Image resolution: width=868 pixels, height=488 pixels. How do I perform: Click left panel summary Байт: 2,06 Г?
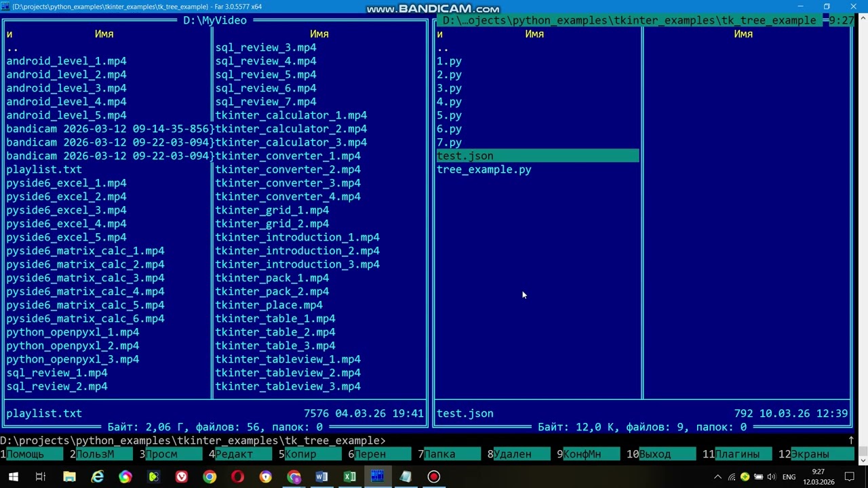[x=215, y=427]
